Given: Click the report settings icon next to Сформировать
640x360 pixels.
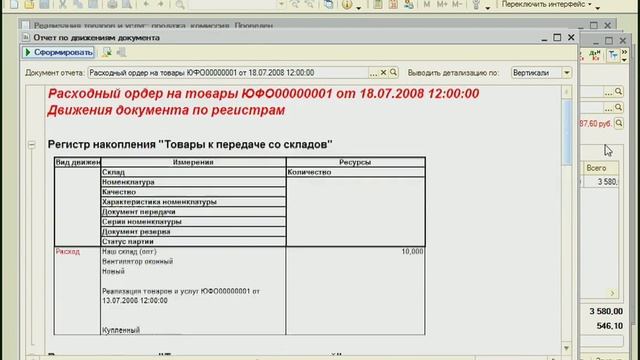Looking at the screenshot, I should (x=107, y=52).
